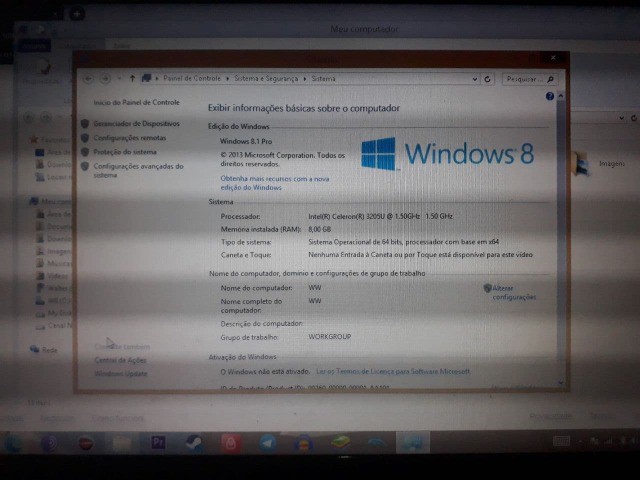640x480 pixels.
Task: Click the back arrow in Sistema window
Action: 88,78
